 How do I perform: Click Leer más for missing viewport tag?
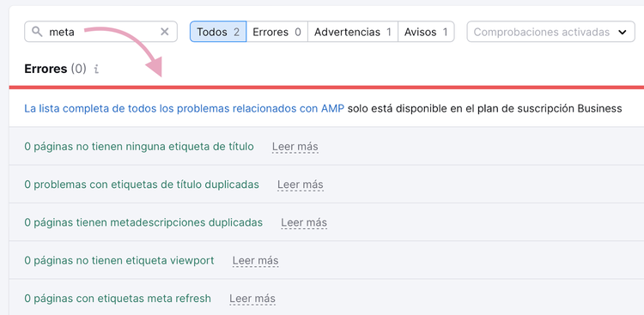256,261
